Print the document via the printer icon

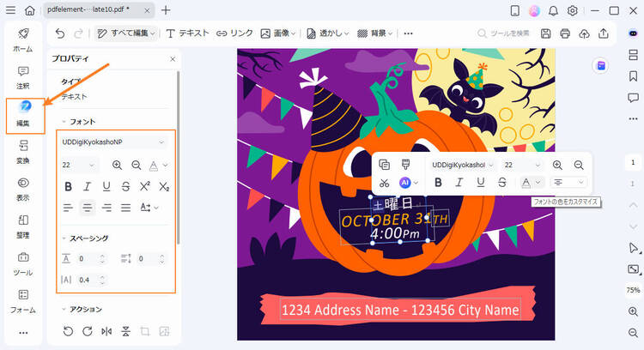tap(565, 33)
